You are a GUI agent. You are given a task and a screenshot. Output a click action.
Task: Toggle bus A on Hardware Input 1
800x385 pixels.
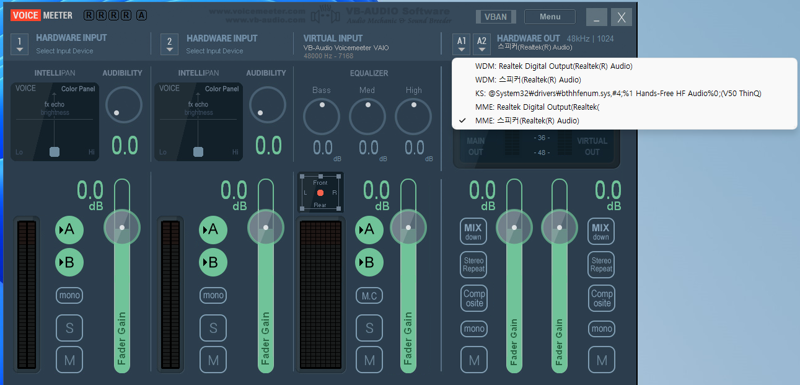pyautogui.click(x=69, y=230)
